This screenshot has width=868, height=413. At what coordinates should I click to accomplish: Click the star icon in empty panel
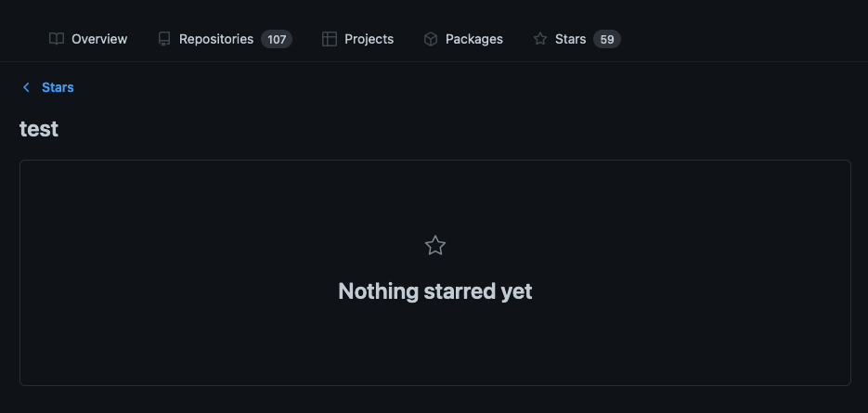[434, 246]
